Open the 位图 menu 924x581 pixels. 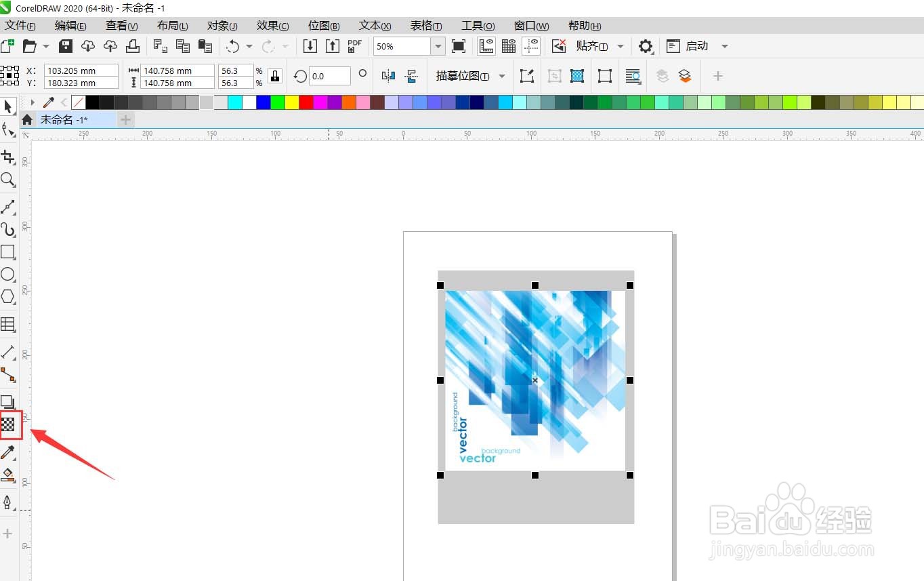324,26
